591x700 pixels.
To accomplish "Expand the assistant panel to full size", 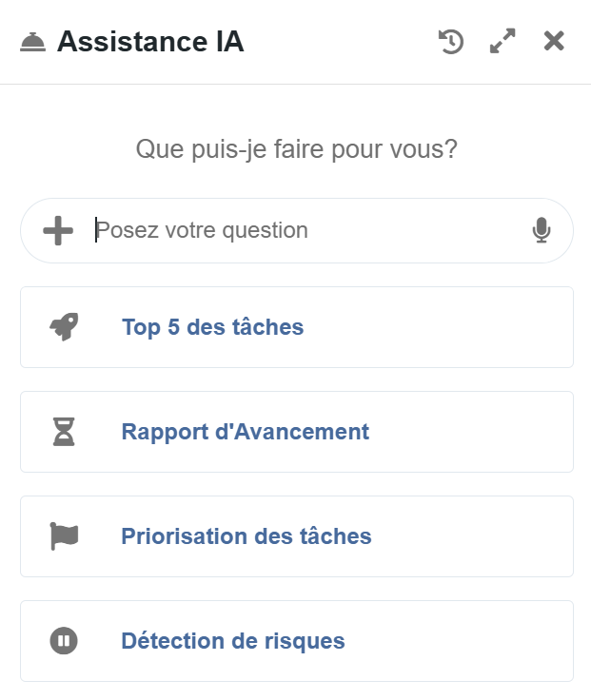I will tap(502, 42).
